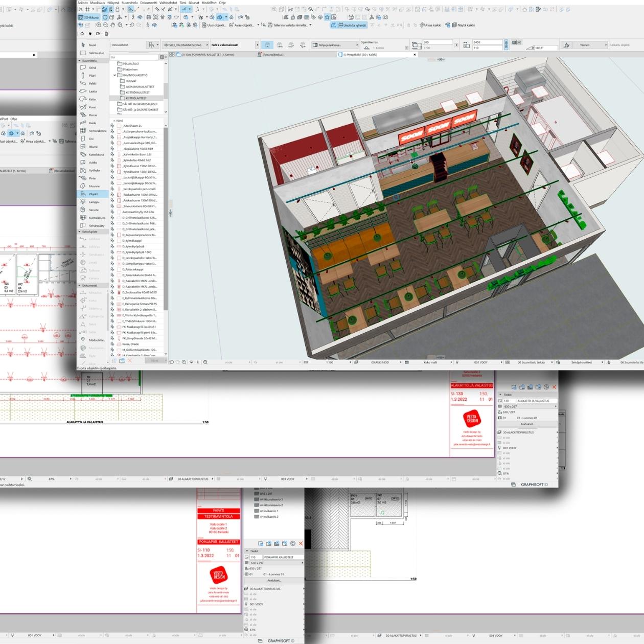Screen dimensions: 644x644
Task: Open the Muokkaus menu
Action: (98, 3)
